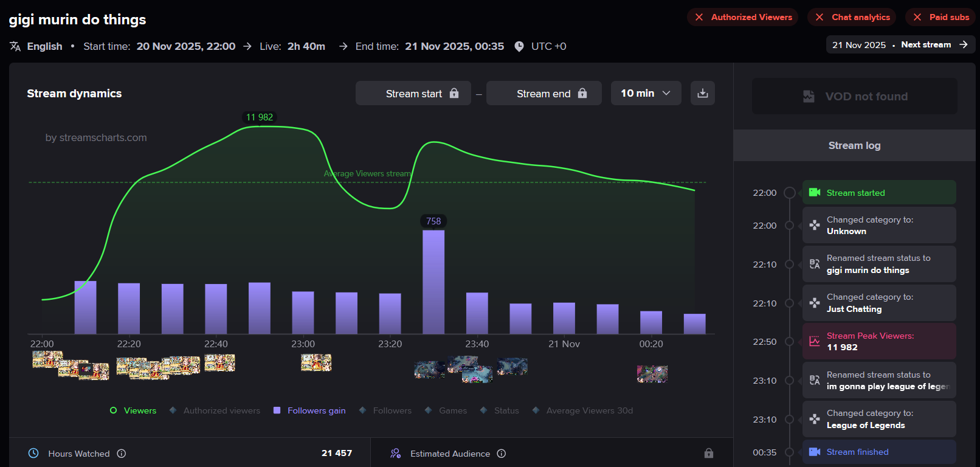The height and width of the screenshot is (467, 980).
Task: Open the Estimated Audience info tooltip icon
Action: coord(501,453)
